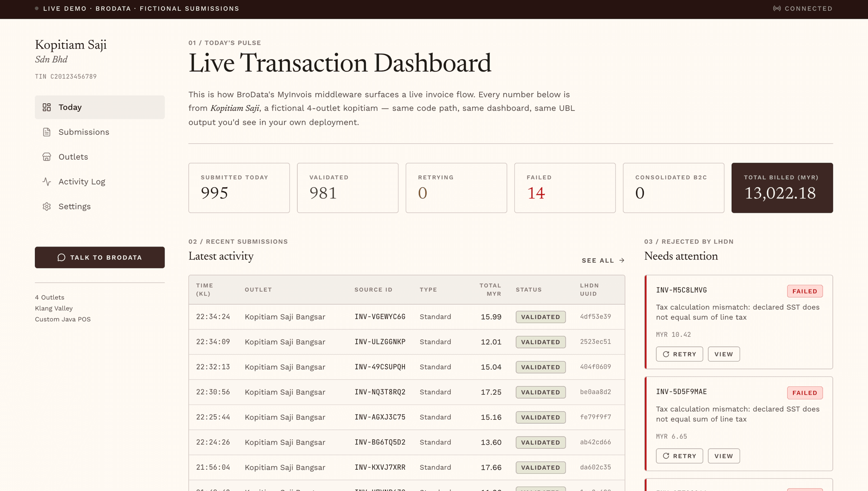
Task: Click the Source ID column header
Action: point(373,290)
